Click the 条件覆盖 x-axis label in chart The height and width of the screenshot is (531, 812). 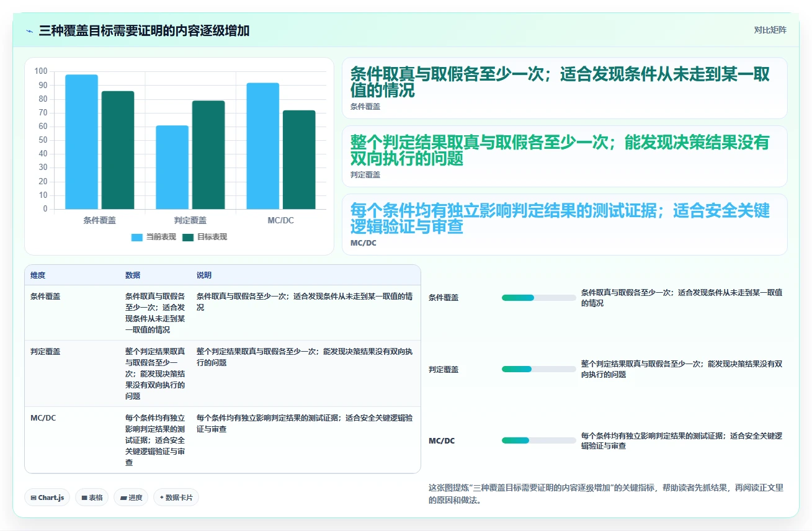coord(99,220)
